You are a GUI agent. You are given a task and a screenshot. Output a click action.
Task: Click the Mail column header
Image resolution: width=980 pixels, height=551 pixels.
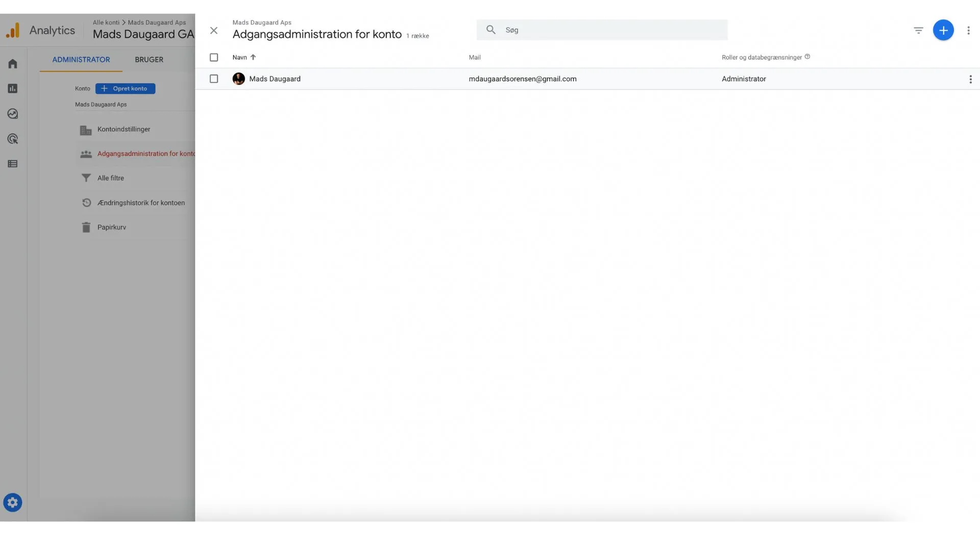point(475,58)
